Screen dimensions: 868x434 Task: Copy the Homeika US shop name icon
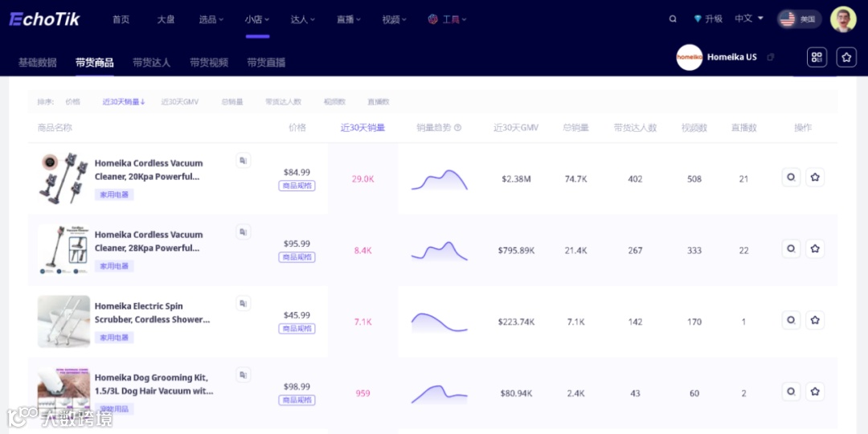pyautogui.click(x=770, y=57)
